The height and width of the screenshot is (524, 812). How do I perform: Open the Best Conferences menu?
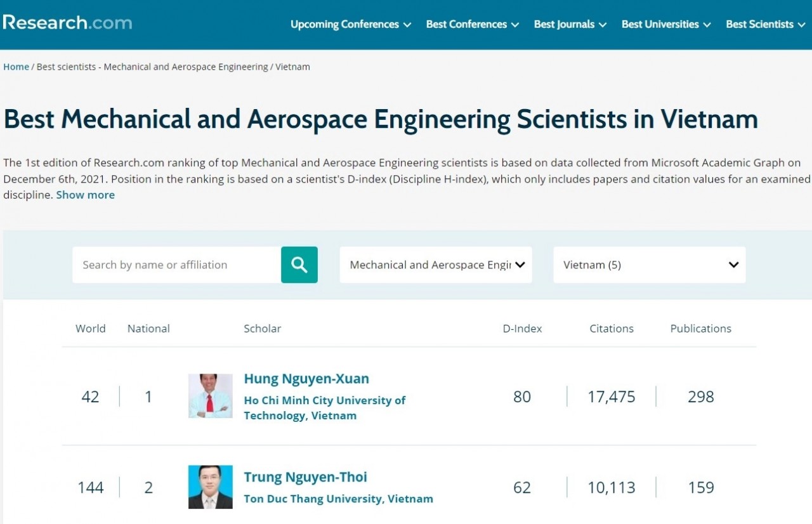472,24
